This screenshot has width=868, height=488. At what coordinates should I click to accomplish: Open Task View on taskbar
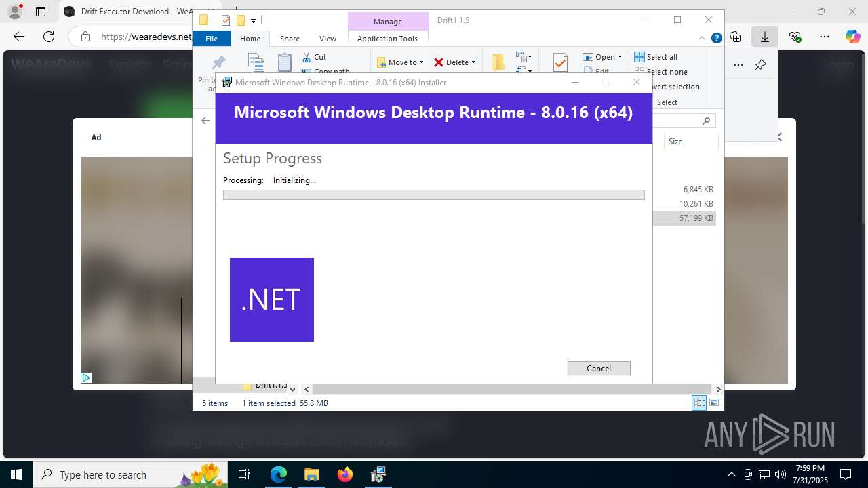(x=245, y=474)
